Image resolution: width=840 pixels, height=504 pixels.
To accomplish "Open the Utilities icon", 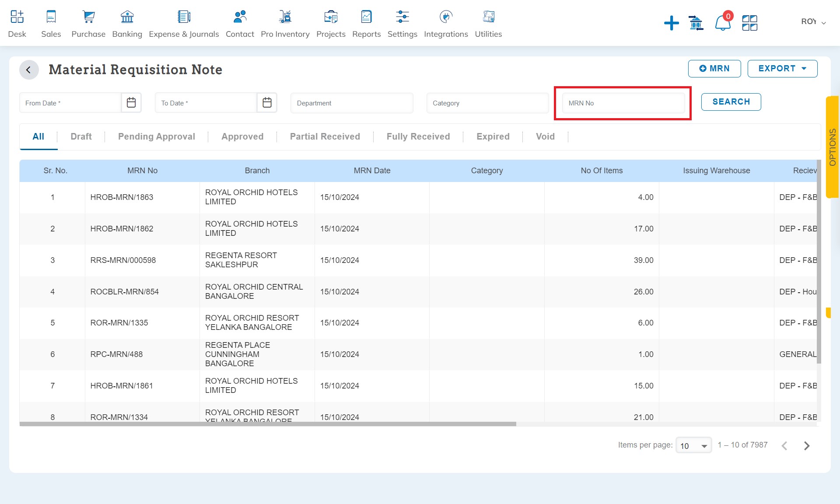I will [488, 17].
